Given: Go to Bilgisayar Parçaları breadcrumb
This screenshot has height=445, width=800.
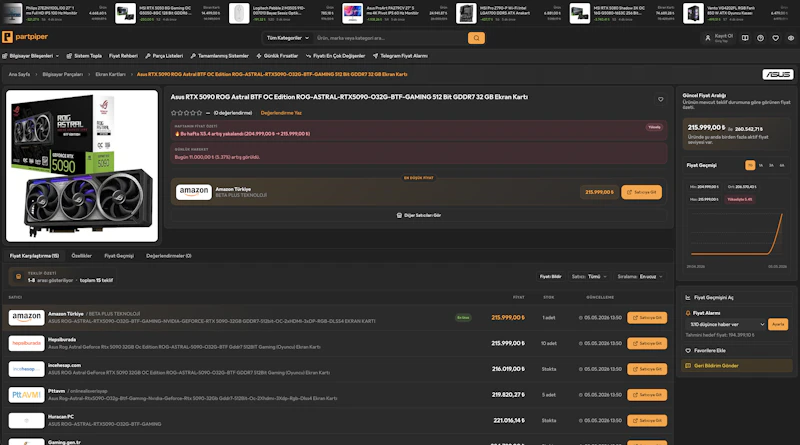Looking at the screenshot, I should (x=62, y=75).
